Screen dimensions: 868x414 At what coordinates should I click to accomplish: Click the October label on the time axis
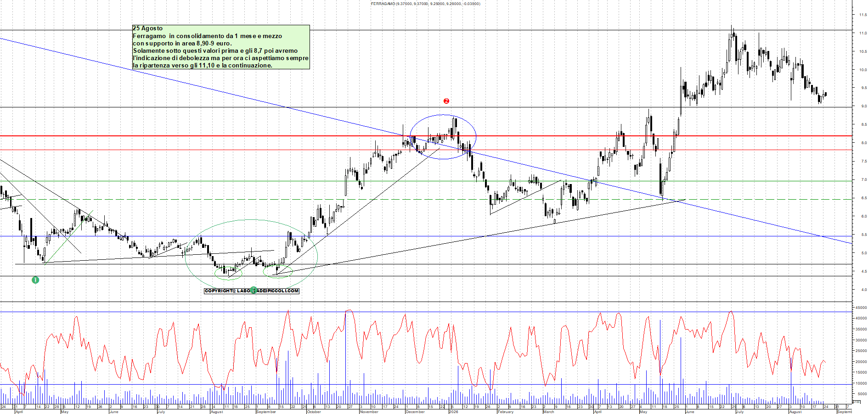tap(314, 412)
